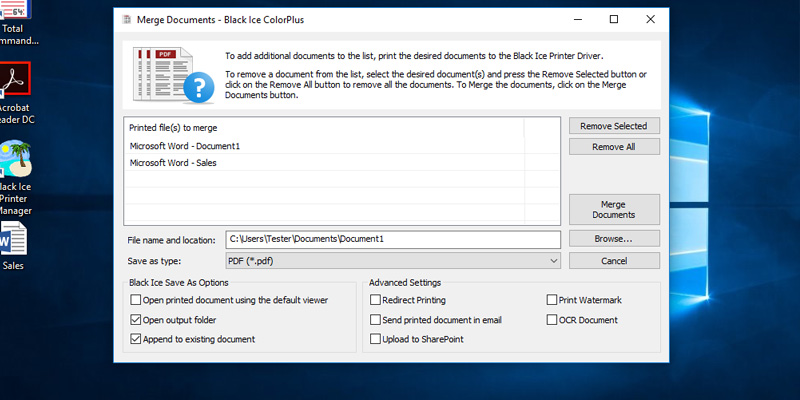Viewport: 800px width, 400px height.
Task: Open Black Ice Printer Manager desktop icon
Action: pos(15,160)
